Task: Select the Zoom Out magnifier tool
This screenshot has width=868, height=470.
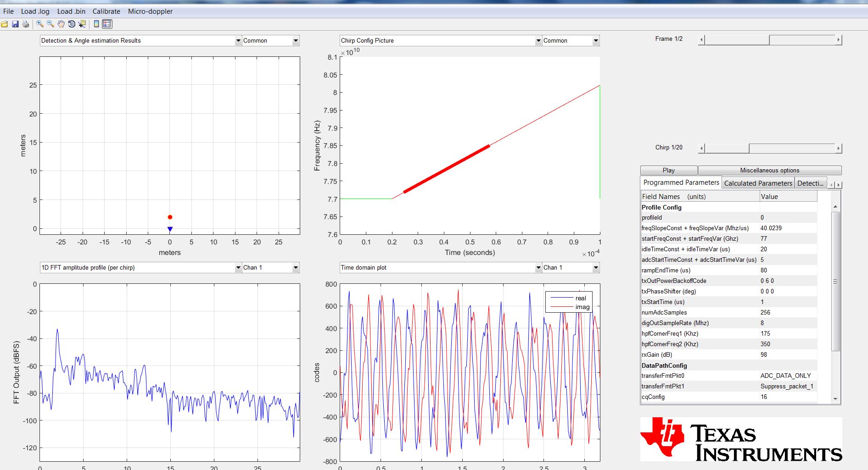Action: [50, 24]
